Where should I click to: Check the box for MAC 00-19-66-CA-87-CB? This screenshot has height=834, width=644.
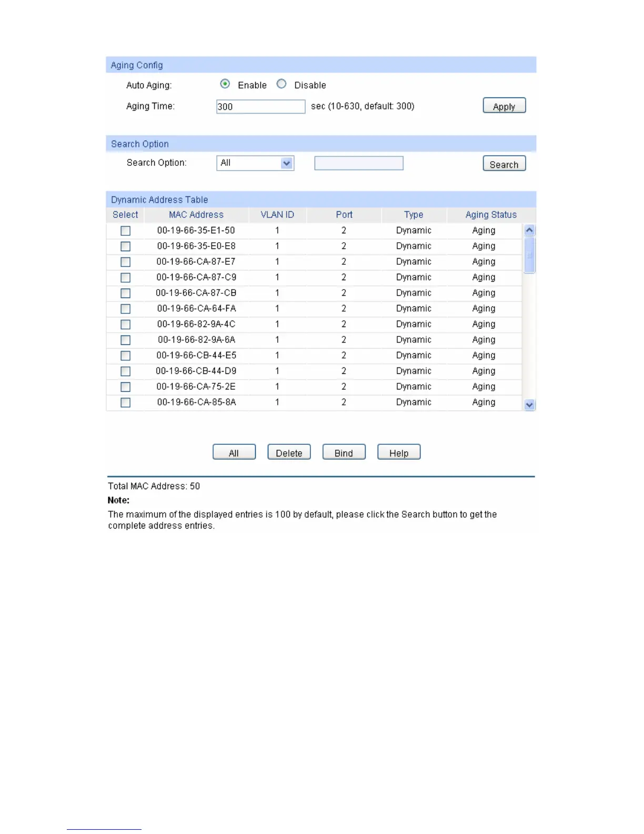pos(125,293)
